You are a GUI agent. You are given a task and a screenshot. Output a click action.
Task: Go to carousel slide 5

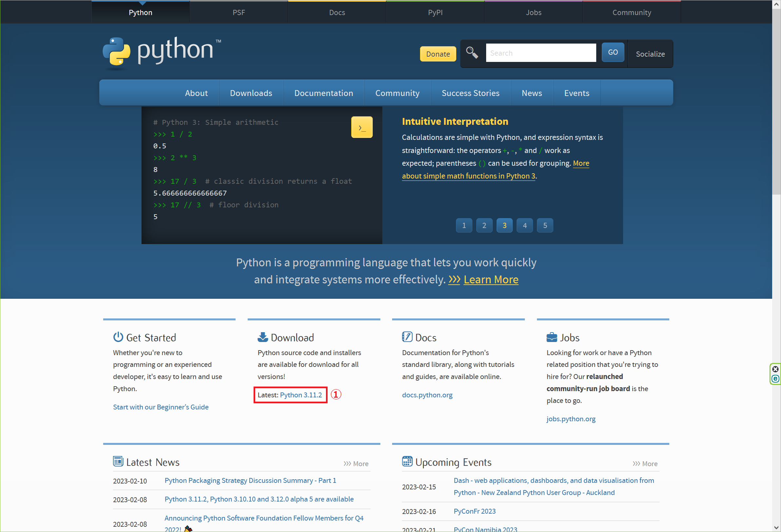pyautogui.click(x=545, y=225)
